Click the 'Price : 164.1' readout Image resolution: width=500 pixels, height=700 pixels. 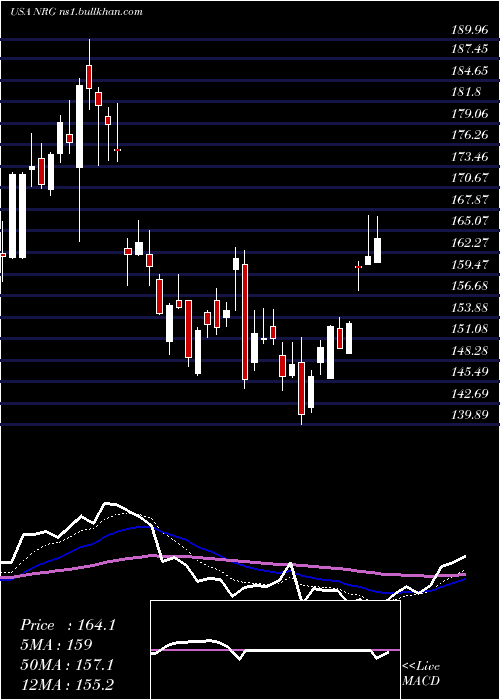tap(68, 625)
